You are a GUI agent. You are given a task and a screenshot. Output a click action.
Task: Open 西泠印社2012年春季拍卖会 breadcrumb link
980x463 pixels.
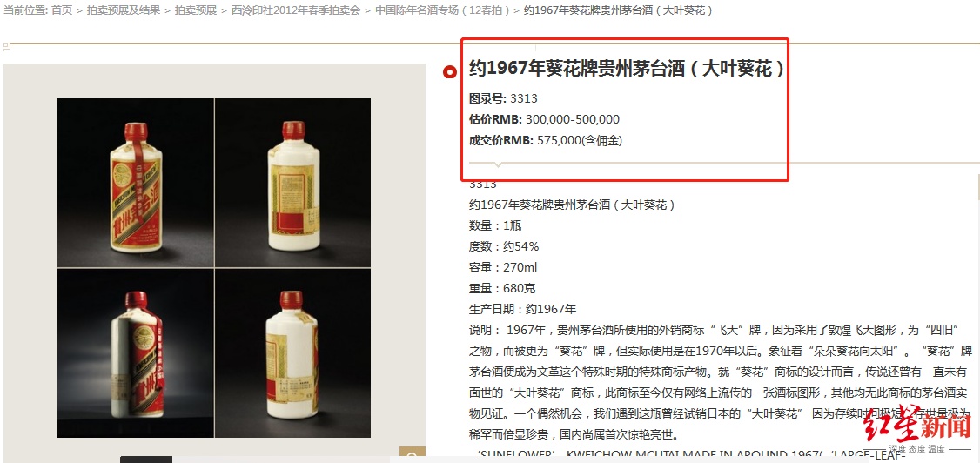point(296,10)
